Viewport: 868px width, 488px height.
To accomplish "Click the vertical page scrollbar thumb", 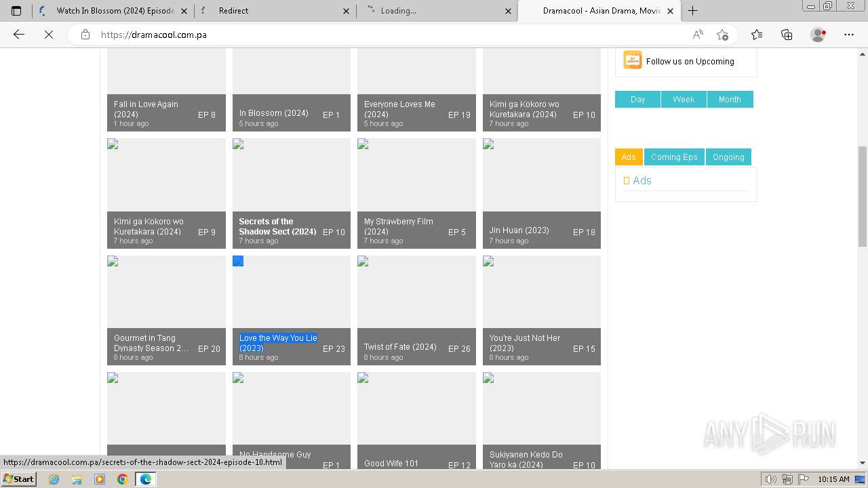I will (x=863, y=197).
